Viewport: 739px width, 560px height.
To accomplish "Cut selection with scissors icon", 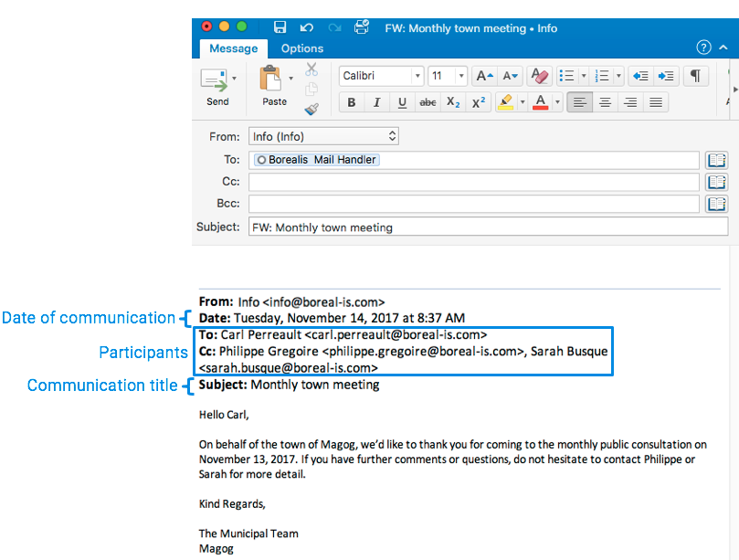I will (x=311, y=69).
